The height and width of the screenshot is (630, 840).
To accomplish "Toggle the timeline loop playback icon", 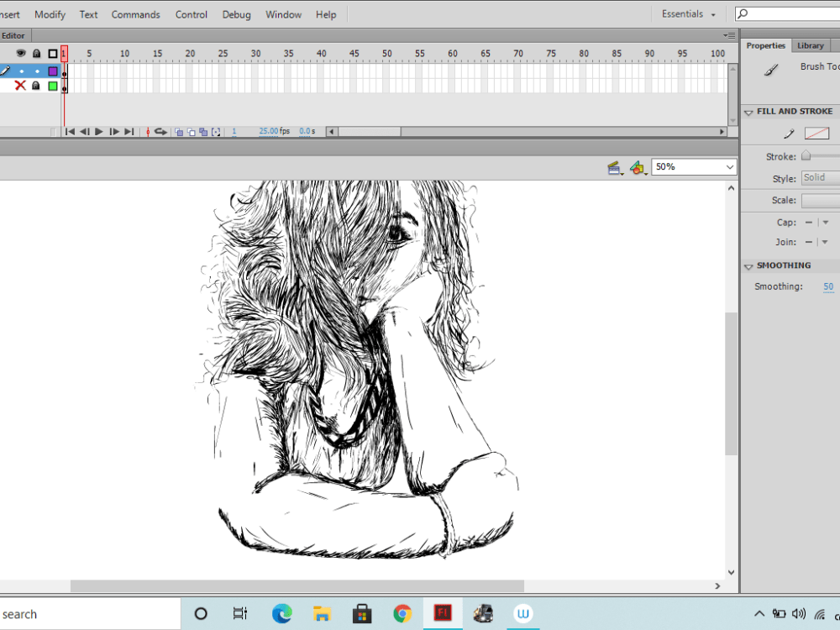I will click(160, 132).
